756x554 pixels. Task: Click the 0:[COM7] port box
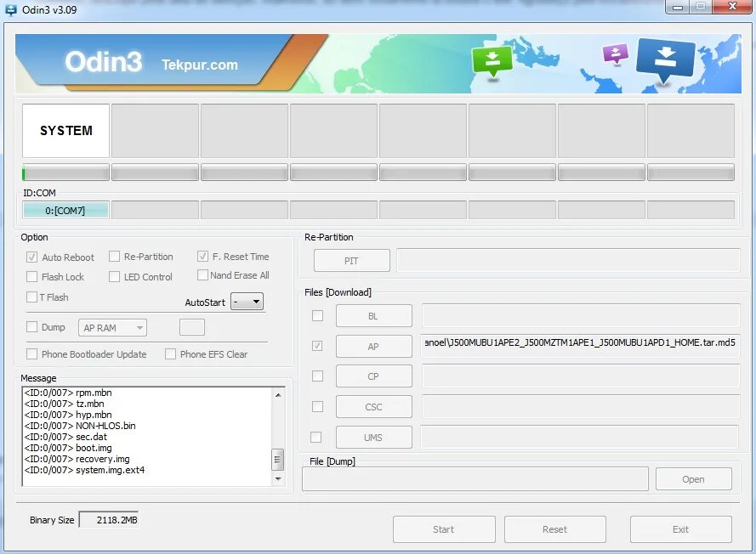coord(65,211)
